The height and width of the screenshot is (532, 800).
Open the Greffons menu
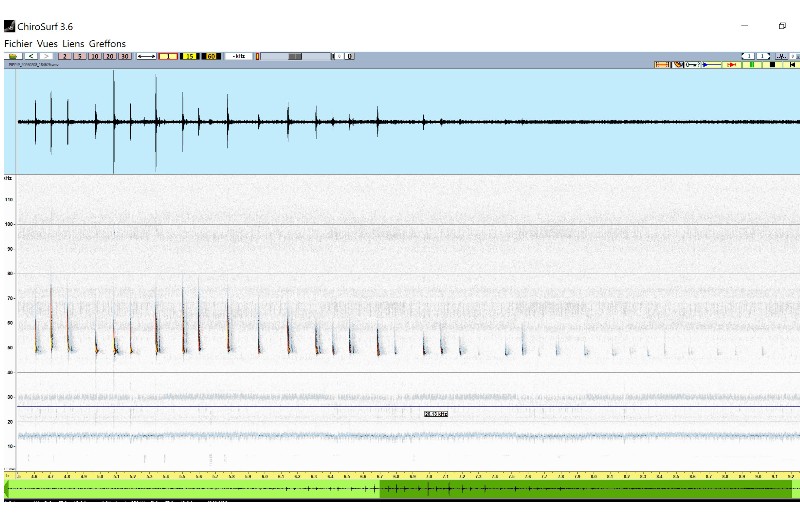(x=107, y=44)
